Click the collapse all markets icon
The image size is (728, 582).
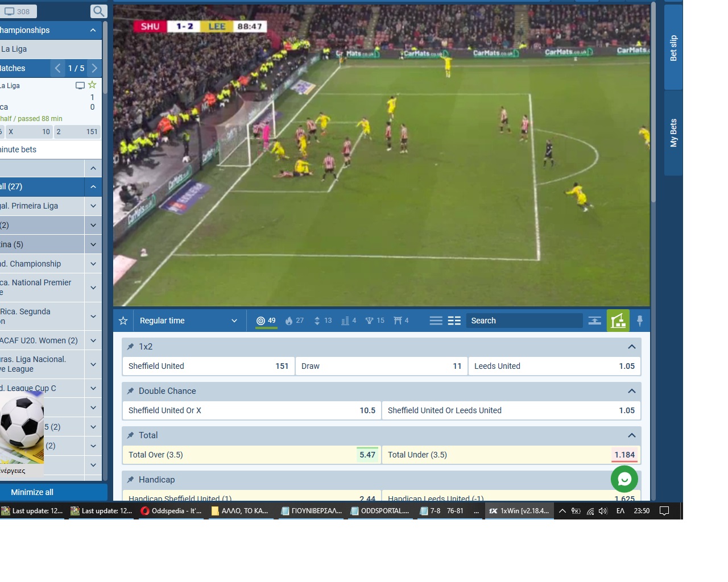coord(594,321)
